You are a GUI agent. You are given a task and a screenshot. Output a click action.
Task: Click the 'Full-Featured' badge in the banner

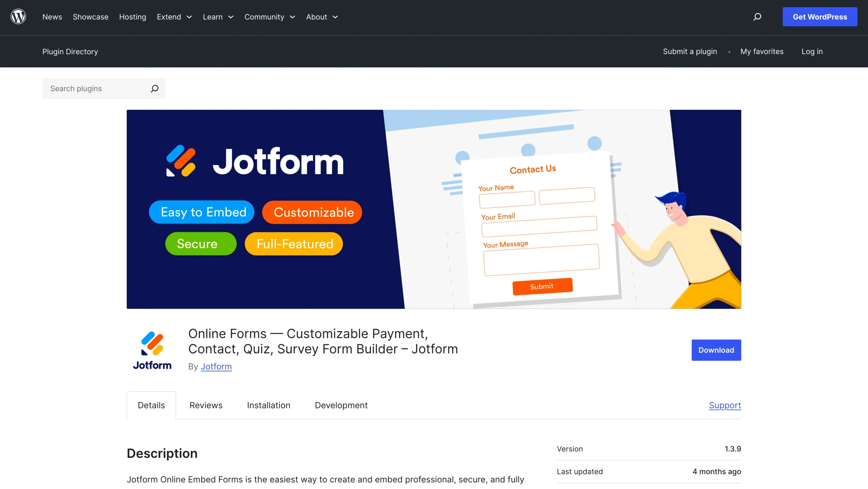pyautogui.click(x=293, y=243)
